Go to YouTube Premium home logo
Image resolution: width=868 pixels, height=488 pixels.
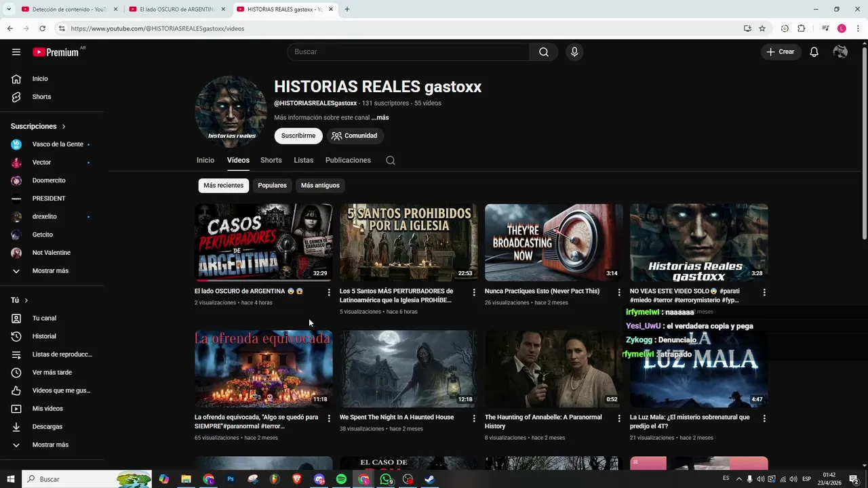[56, 52]
